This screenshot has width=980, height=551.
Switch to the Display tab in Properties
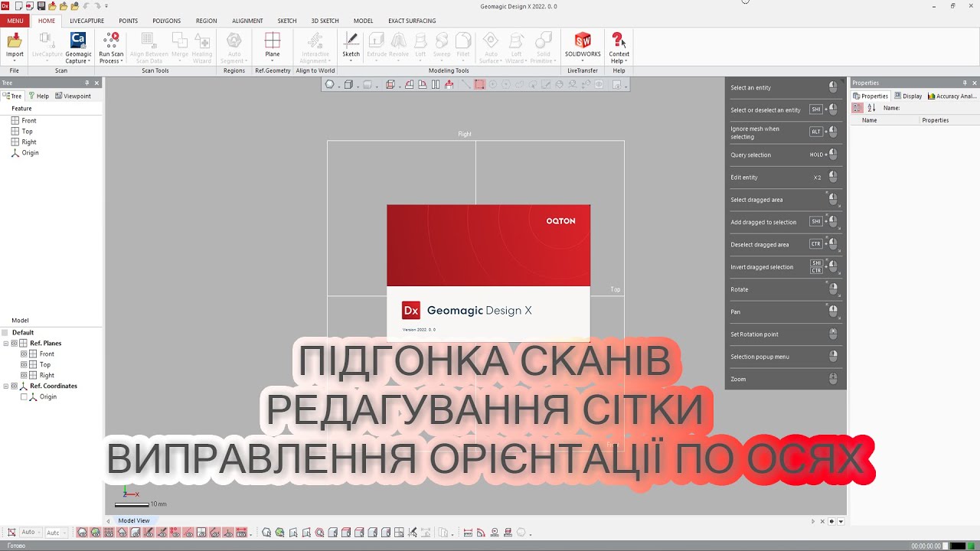pyautogui.click(x=907, y=96)
